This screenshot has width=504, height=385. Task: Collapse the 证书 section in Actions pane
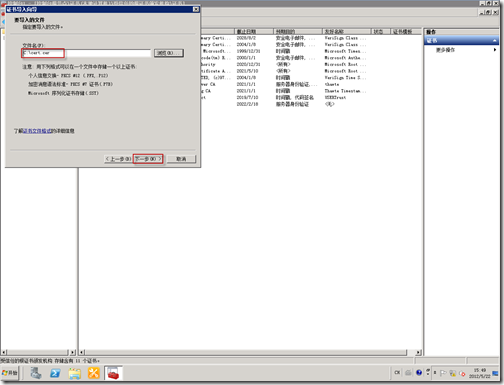point(494,40)
